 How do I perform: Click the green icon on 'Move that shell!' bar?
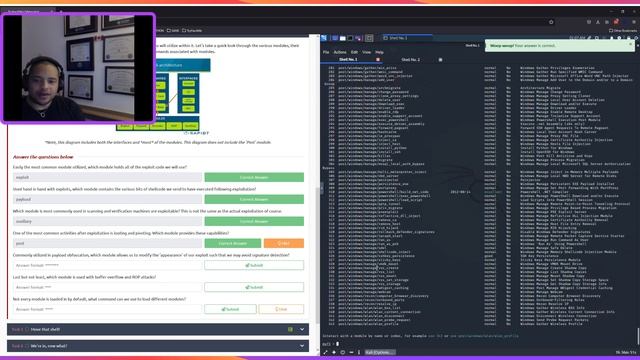coord(290,329)
